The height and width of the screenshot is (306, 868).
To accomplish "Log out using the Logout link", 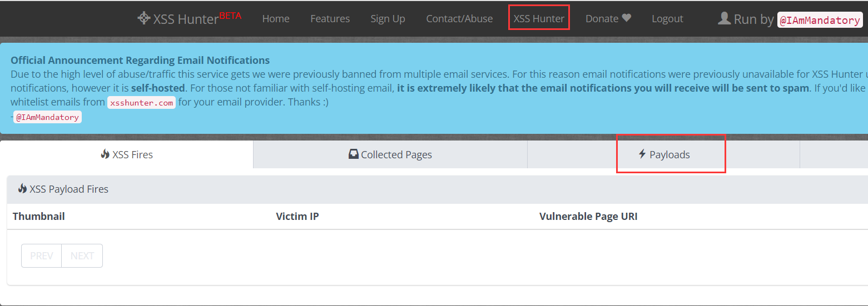I will click(x=667, y=18).
